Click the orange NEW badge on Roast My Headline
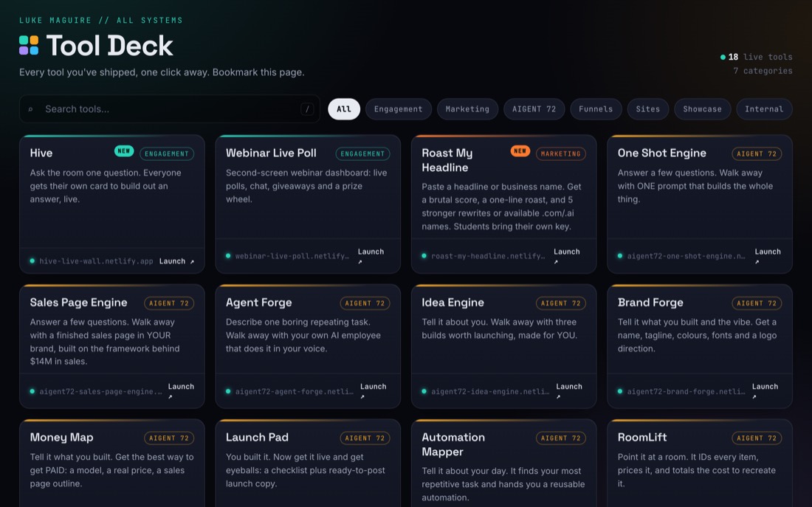This screenshot has height=507, width=812. click(x=520, y=151)
